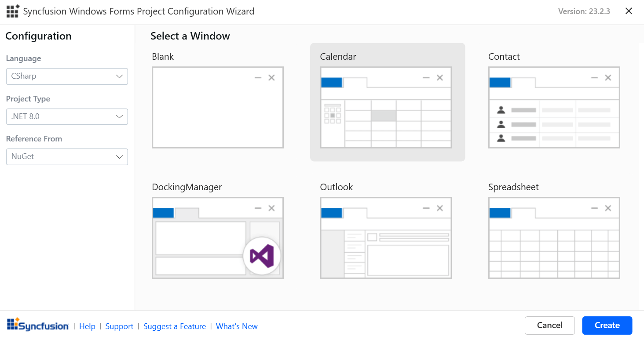Screen dimensions: 644x340
Task: Choose the Outlook window template
Action: pos(386,238)
